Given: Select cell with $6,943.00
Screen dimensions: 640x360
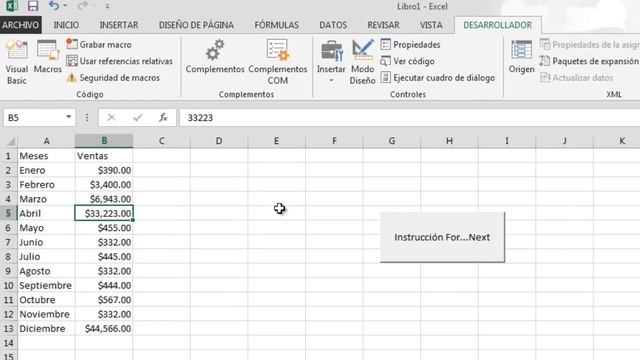Looking at the screenshot, I should (104, 199).
